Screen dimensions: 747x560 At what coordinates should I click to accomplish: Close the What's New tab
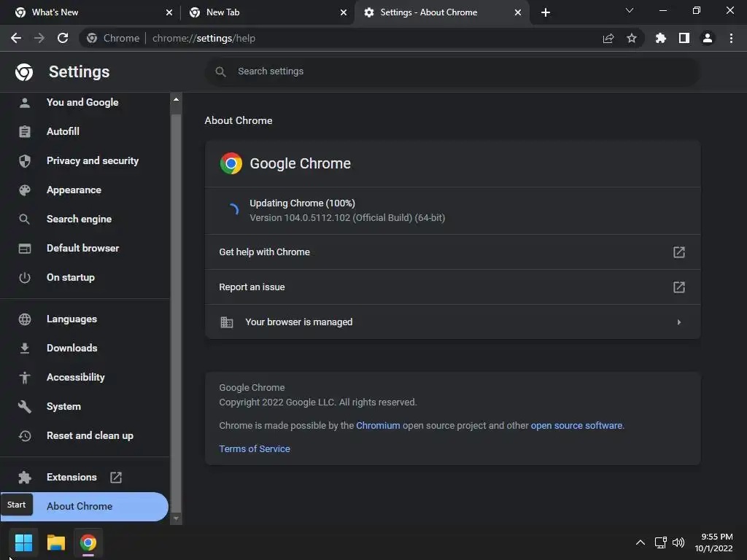(169, 12)
